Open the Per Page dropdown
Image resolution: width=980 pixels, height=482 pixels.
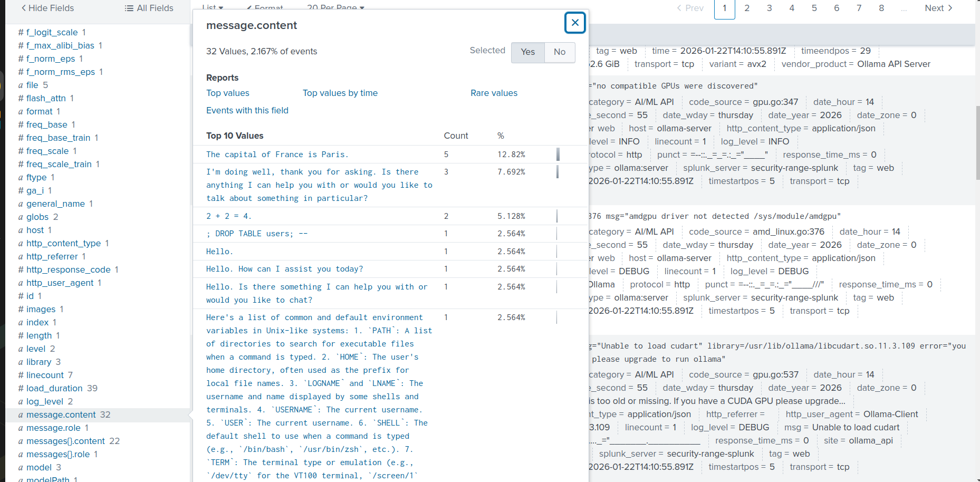pos(336,8)
